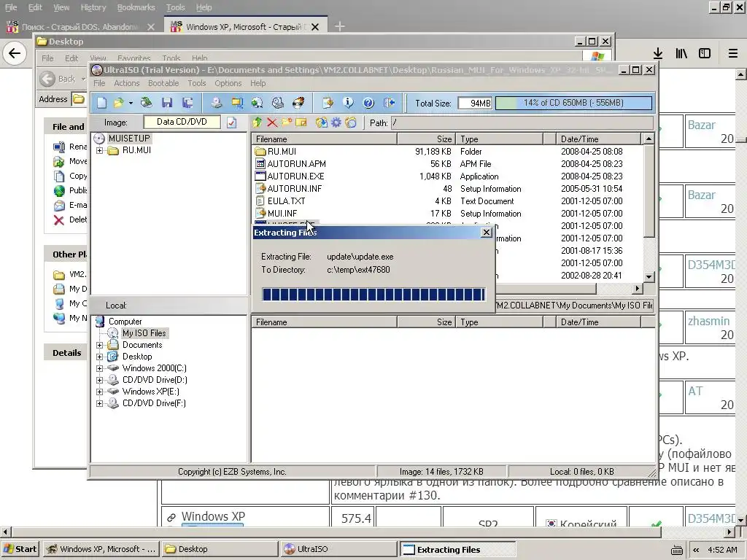
Task: Click the Extract icon above file list
Action: point(322,122)
